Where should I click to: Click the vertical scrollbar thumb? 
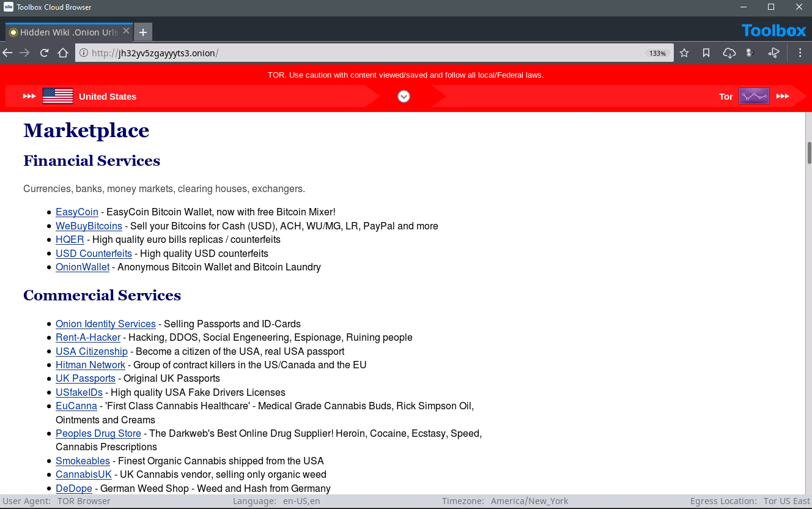coord(809,153)
